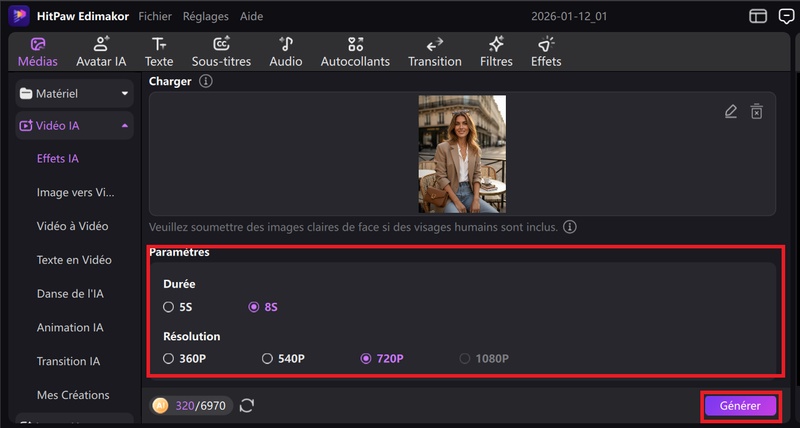The width and height of the screenshot is (800, 428).
Task: Choose 360P resolution
Action: click(184, 359)
